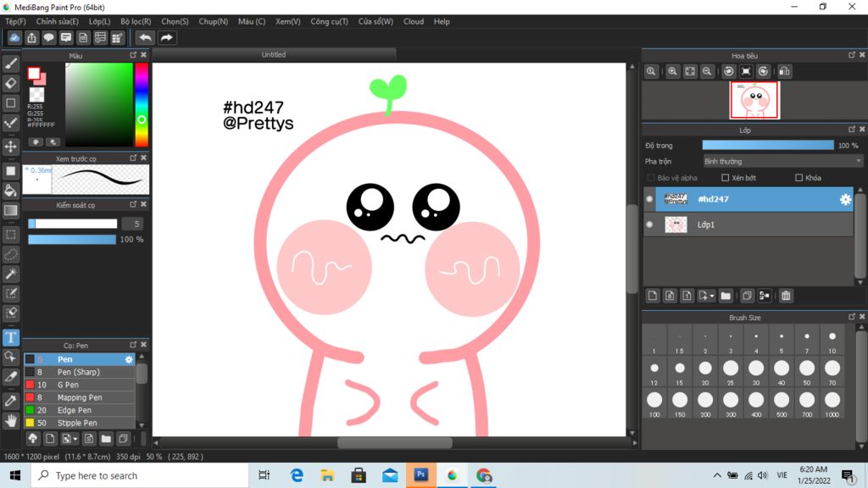Choose brush size 10
The width and height of the screenshot is (868, 488).
tap(832, 341)
